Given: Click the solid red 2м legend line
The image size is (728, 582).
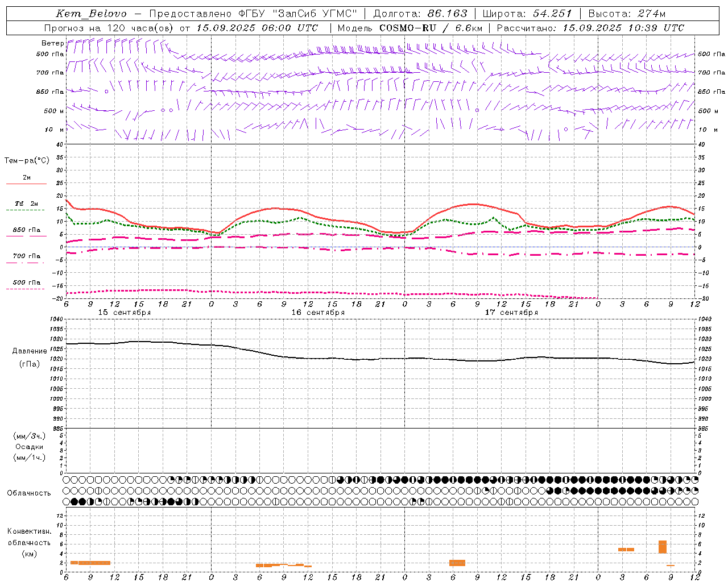Looking at the screenshot, I should pyautogui.click(x=26, y=184).
